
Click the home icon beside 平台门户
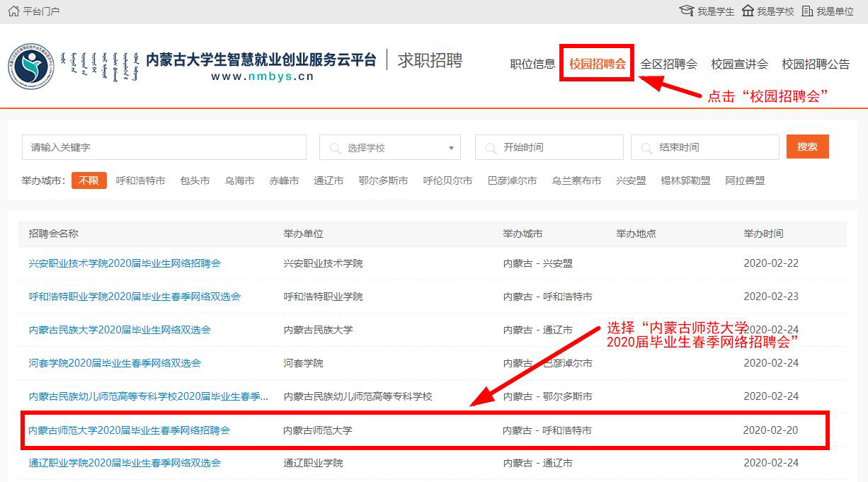[13, 11]
